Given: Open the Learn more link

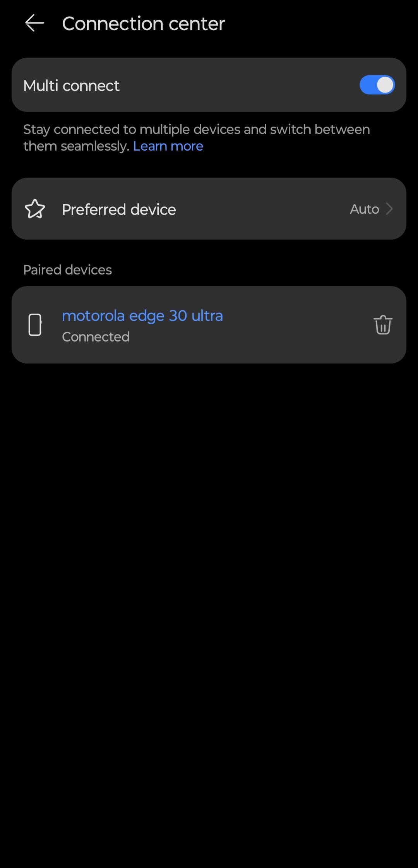Looking at the screenshot, I should [168, 146].
